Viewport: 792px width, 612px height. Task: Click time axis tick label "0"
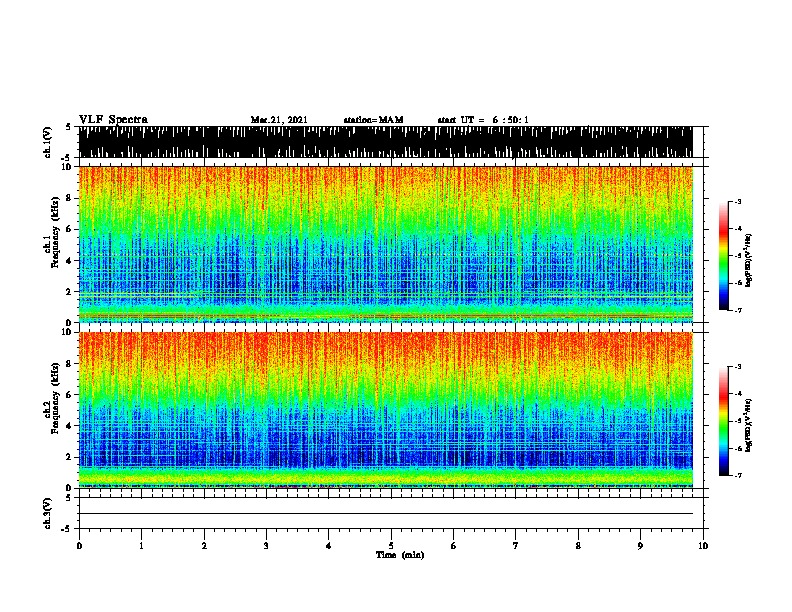[79, 546]
